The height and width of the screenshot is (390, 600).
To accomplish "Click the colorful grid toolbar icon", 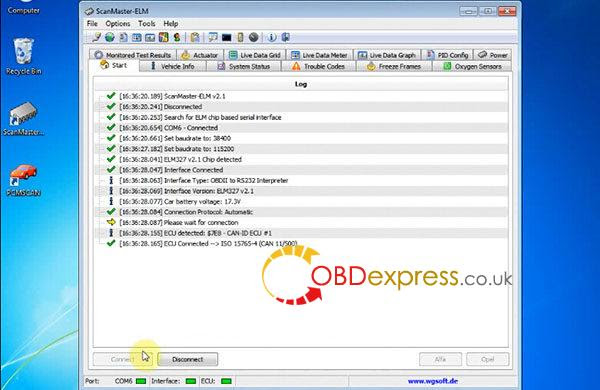I will 163,37.
